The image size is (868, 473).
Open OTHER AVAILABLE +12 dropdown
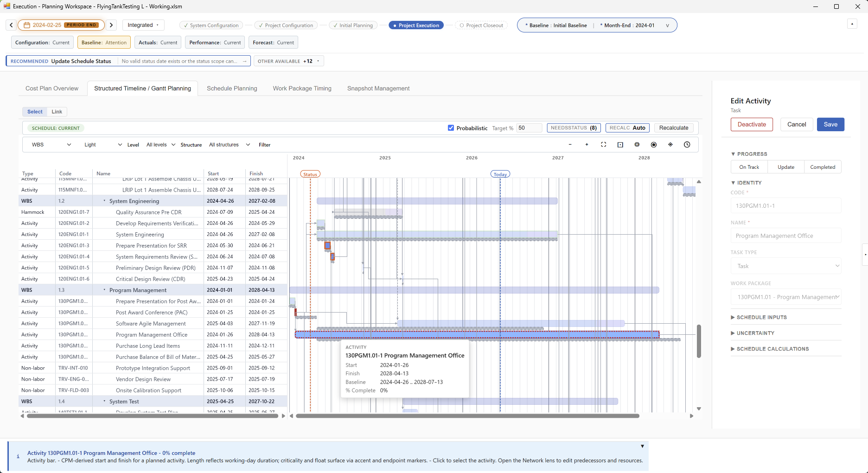point(288,61)
